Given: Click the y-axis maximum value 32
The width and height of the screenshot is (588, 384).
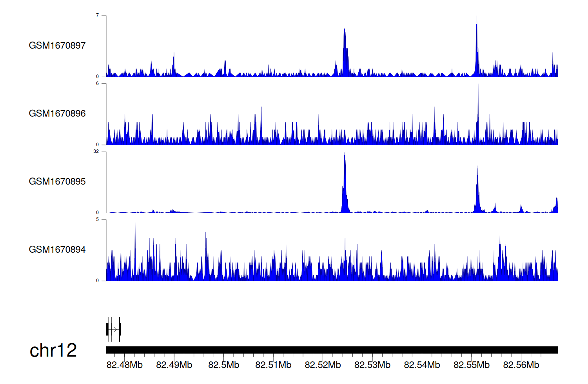Looking at the screenshot, I should 96,152.
